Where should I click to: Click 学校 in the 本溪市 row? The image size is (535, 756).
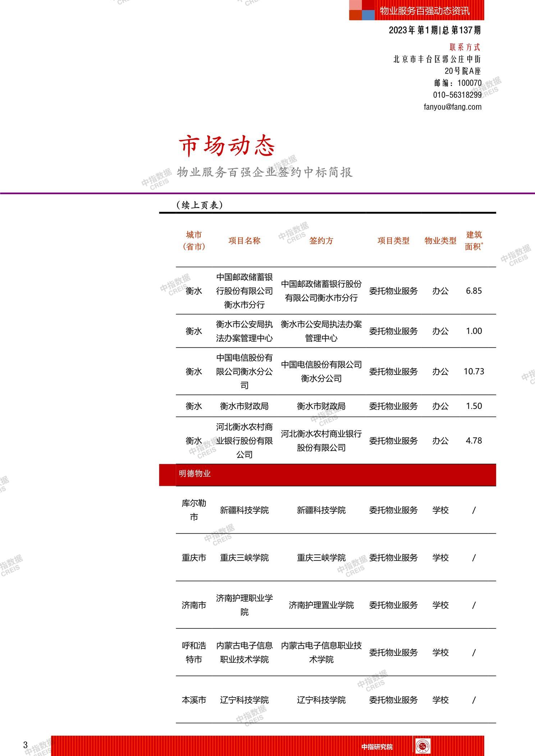tap(440, 700)
